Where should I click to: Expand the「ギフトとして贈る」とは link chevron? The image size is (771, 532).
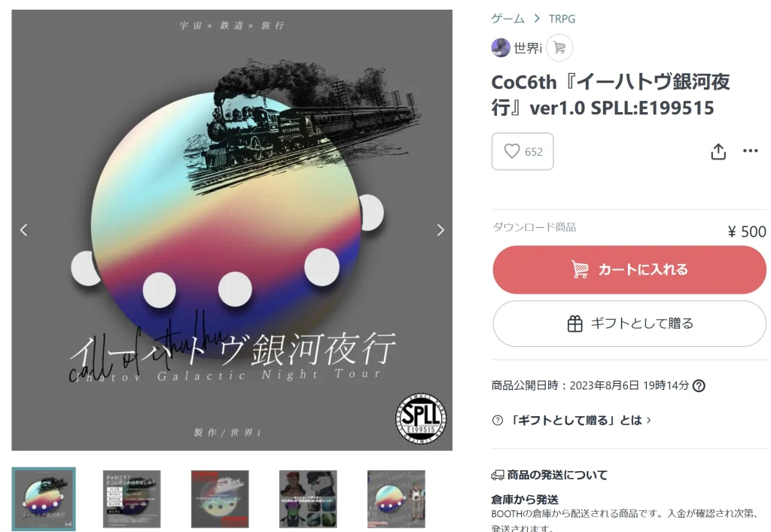[x=649, y=421]
